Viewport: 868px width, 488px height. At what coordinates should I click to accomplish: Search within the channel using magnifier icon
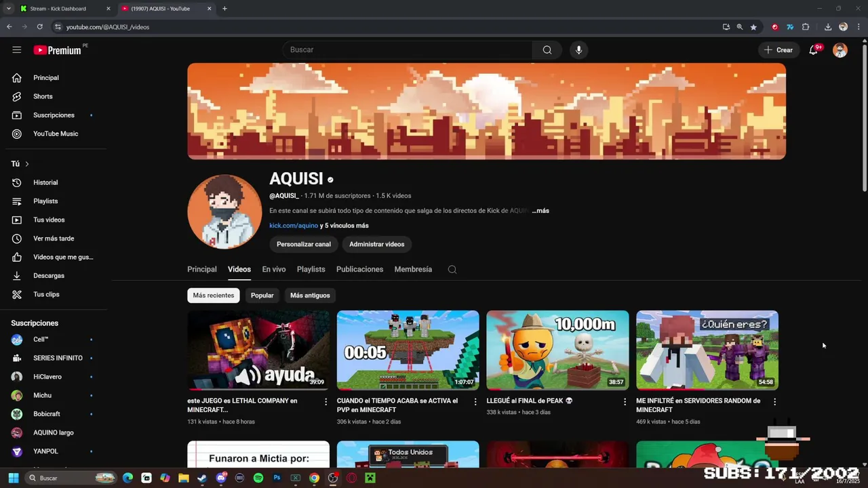[452, 270]
